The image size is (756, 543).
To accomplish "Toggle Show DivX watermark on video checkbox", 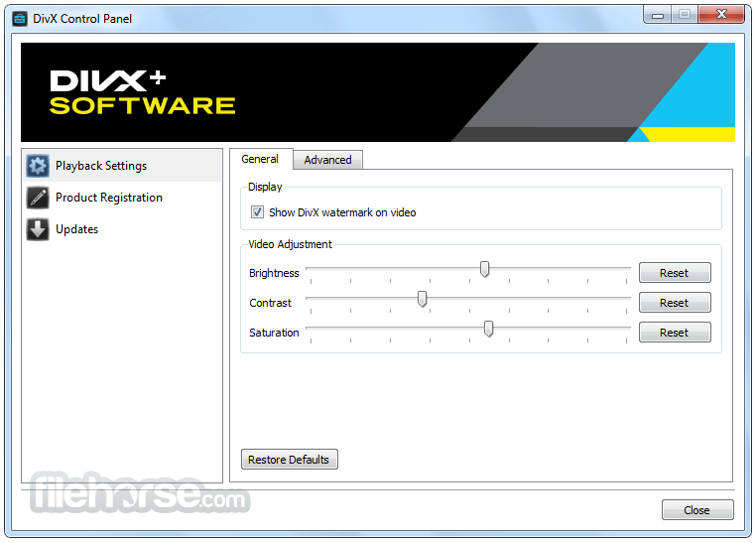I will click(x=258, y=212).
